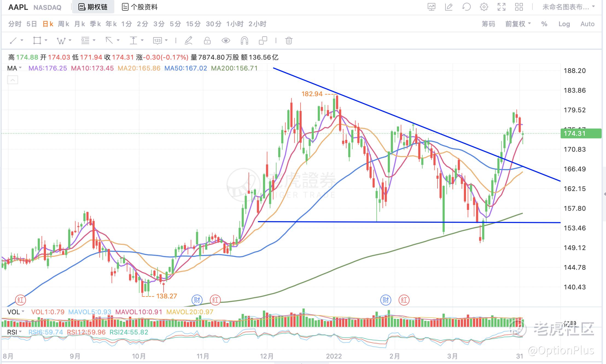Viewport: 606px width, 364px height.
Task: Click the pencil brush drawing tool
Action: click(188, 41)
